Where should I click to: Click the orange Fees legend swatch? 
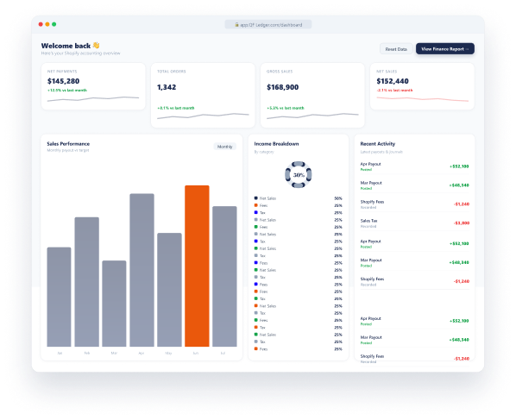[255, 205]
